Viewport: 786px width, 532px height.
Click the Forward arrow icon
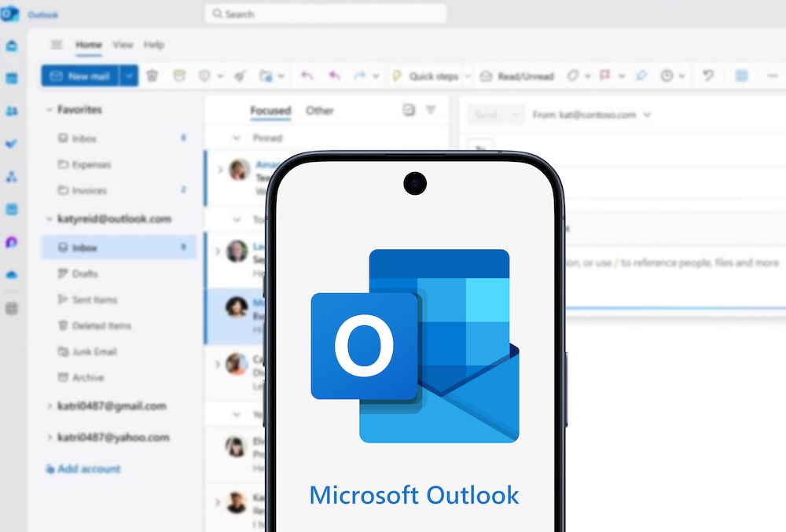tap(359, 75)
